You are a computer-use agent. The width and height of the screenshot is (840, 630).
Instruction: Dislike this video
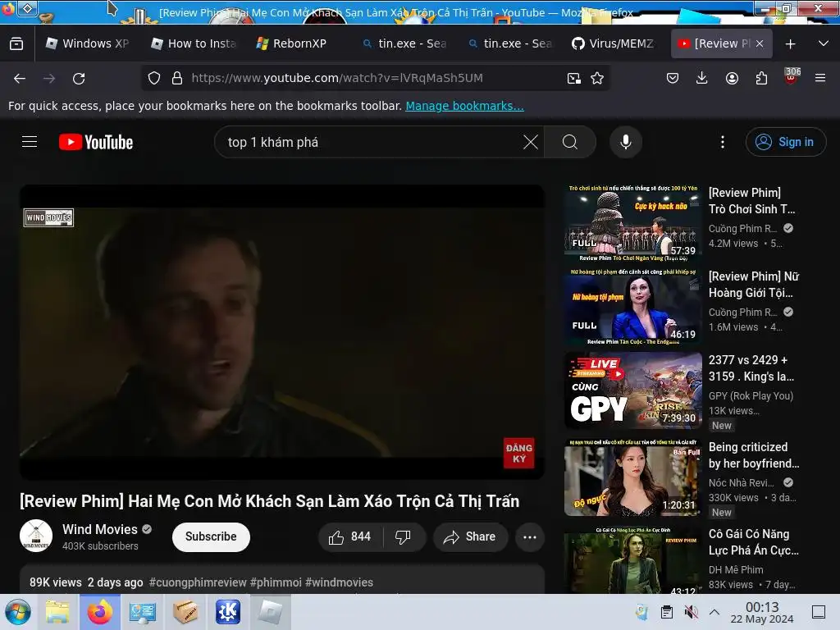pyautogui.click(x=404, y=536)
